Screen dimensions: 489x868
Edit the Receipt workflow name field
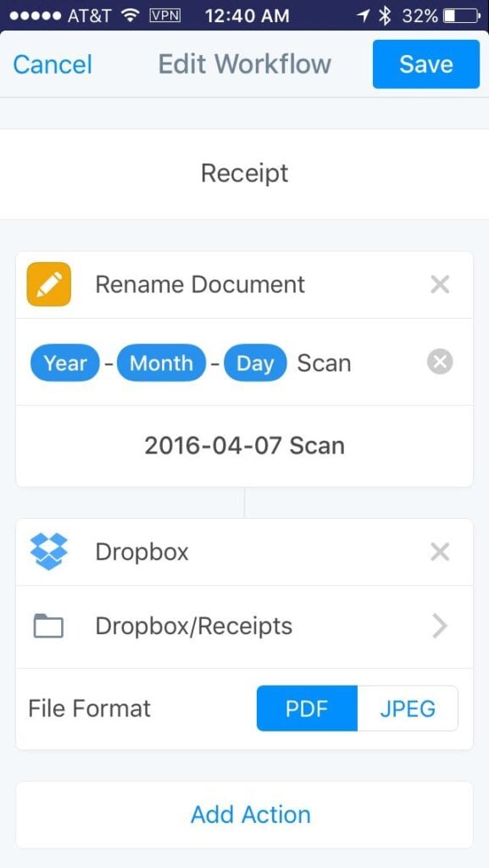pos(244,174)
